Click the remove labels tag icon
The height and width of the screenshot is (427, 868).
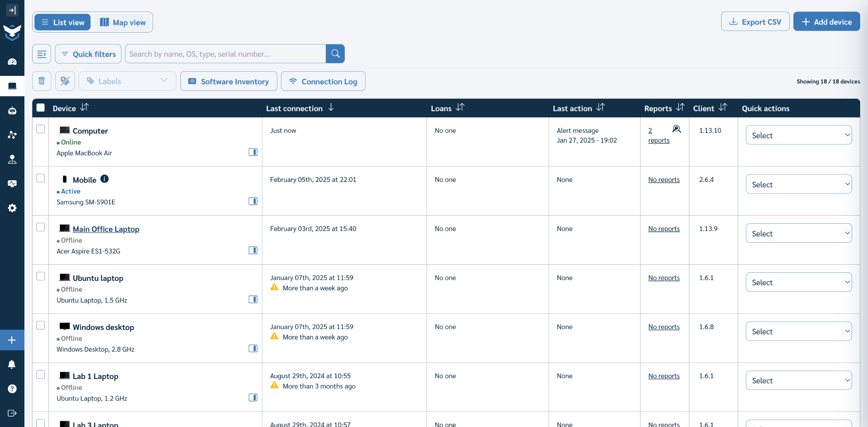[x=65, y=81]
